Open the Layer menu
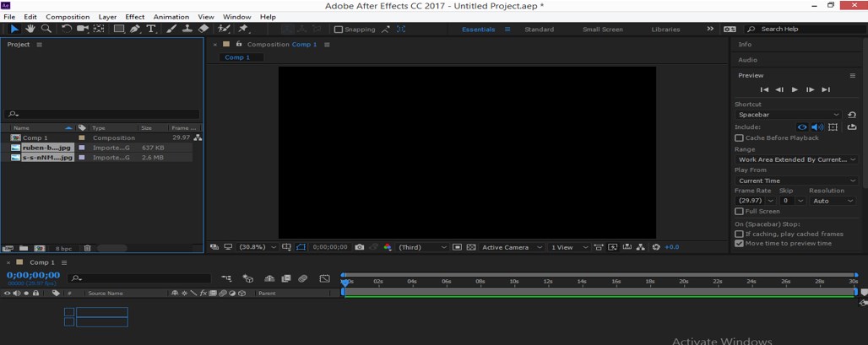 click(107, 17)
